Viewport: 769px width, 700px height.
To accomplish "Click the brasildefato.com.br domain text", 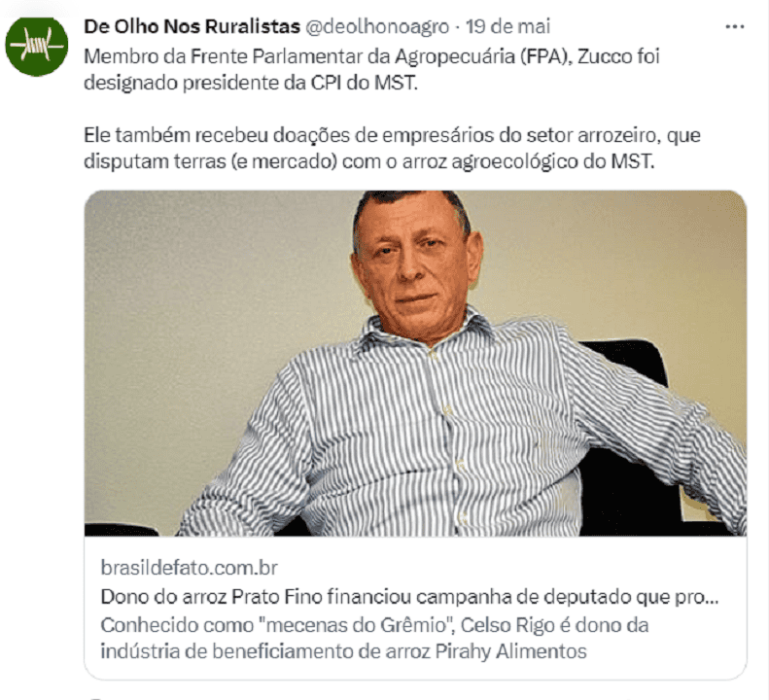I will click(x=190, y=568).
